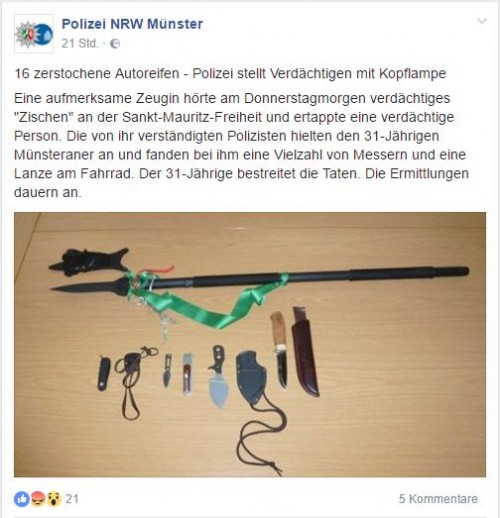Open the Polizei NRW Münster profile picture

(x=34, y=34)
